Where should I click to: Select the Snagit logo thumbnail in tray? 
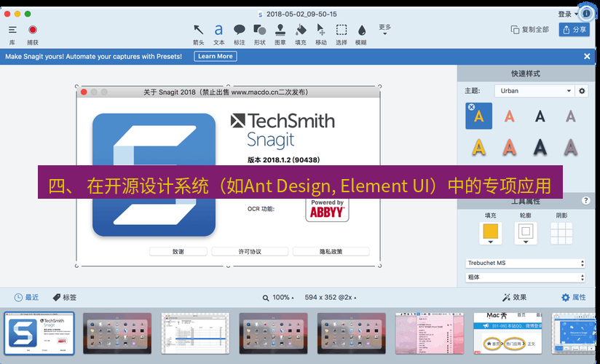point(39,333)
